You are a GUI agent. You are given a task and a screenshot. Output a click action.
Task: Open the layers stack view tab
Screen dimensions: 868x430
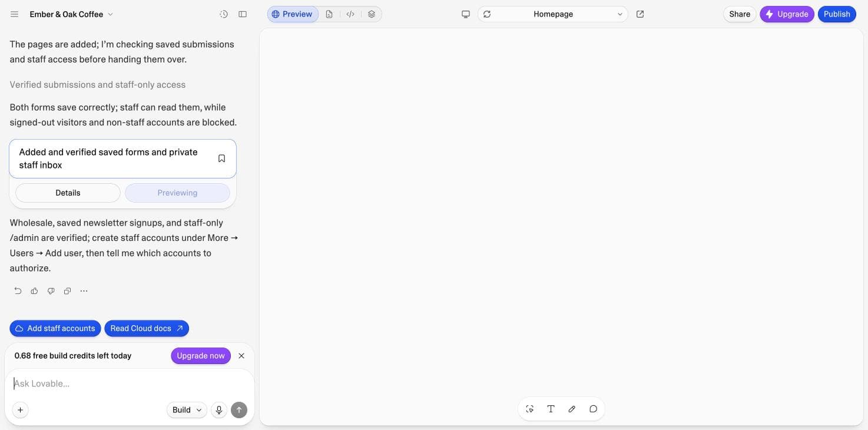(372, 14)
